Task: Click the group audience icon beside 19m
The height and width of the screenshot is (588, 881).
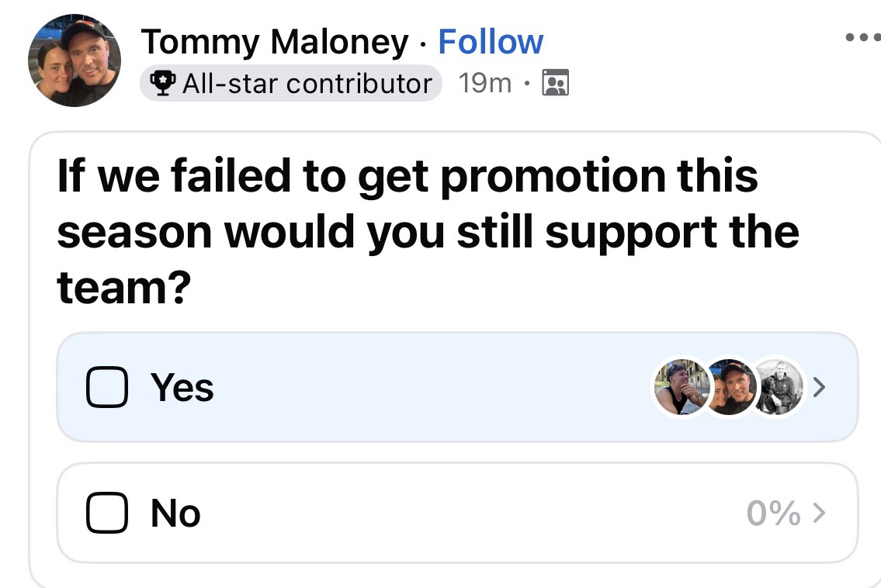Action: coord(555,83)
